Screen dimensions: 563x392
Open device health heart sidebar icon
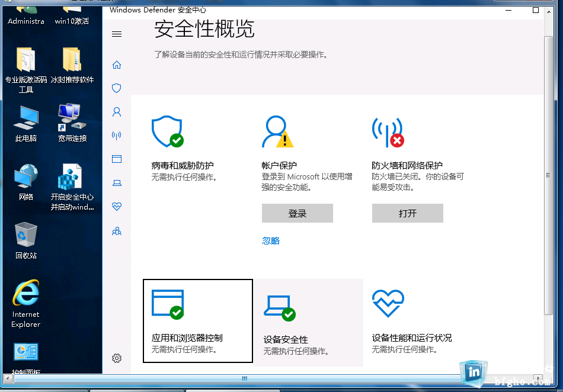pyautogui.click(x=117, y=207)
